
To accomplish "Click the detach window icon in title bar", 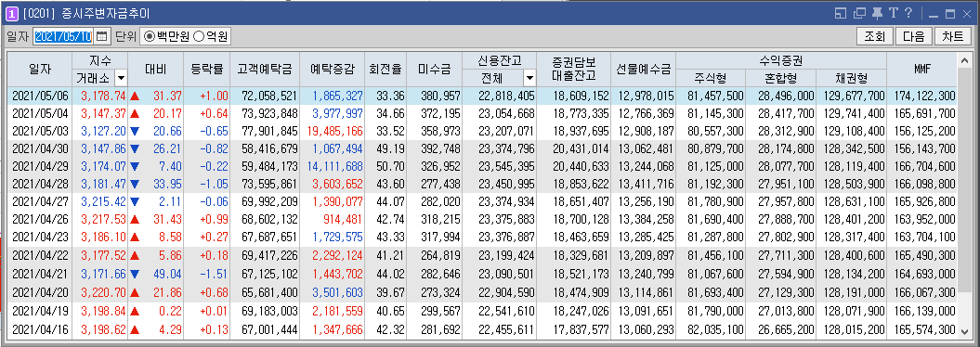I will [860, 13].
